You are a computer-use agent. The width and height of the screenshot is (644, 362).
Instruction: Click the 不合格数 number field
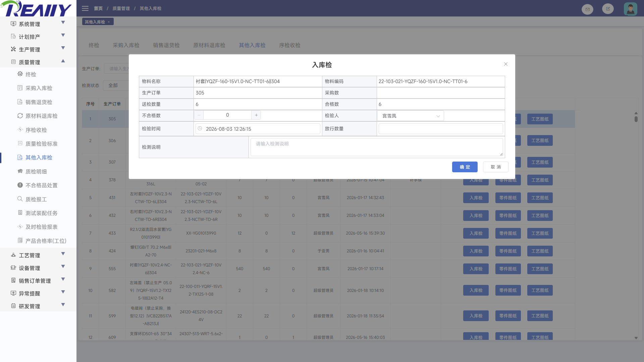(x=227, y=115)
